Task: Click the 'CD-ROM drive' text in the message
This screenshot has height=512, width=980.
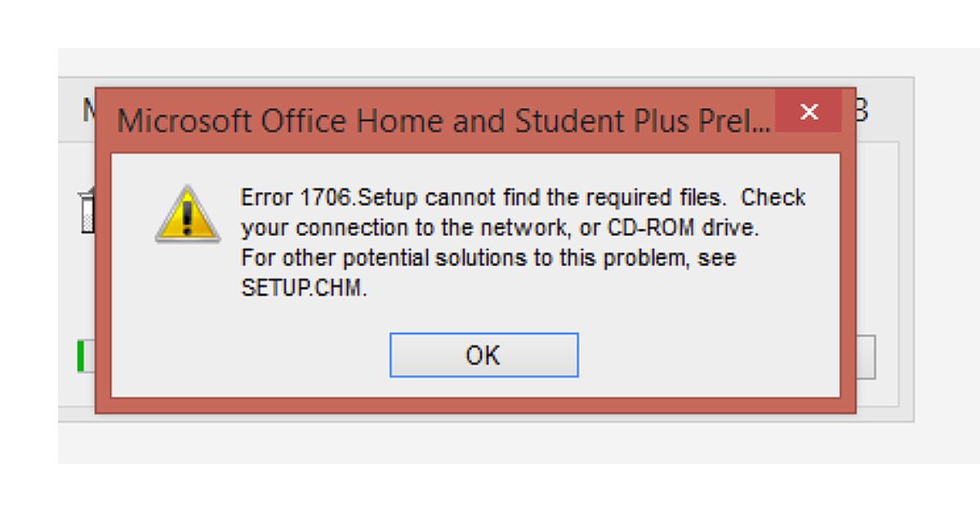Action: point(683,228)
